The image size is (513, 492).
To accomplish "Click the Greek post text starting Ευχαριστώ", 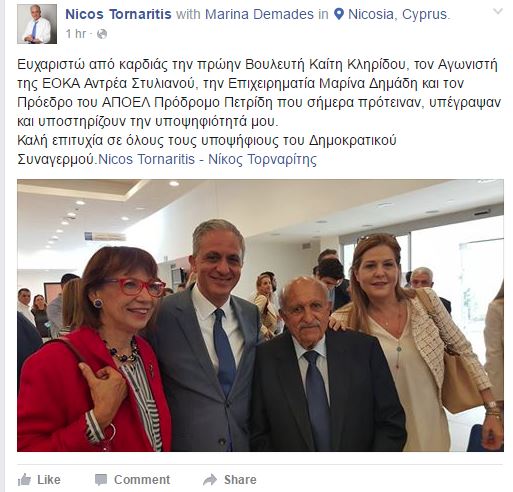I will click(259, 112).
